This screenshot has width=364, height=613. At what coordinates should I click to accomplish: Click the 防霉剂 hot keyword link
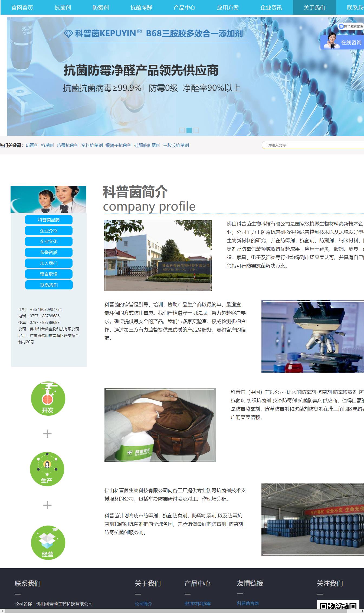point(32,145)
